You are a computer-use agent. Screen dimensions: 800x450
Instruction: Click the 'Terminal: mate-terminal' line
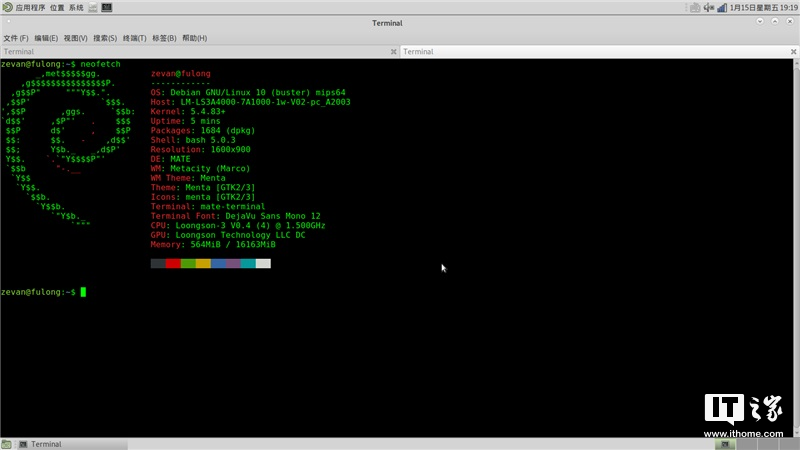(x=208, y=207)
